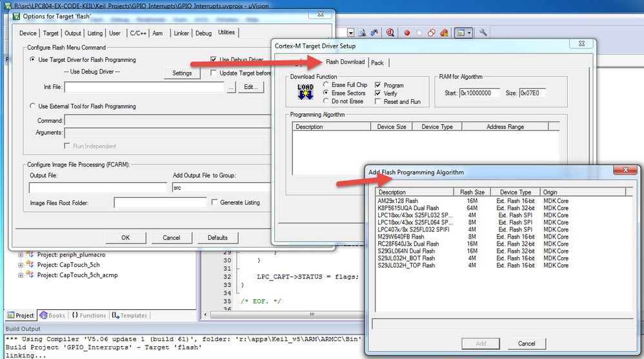Click the Project Window view toolbar icon
This screenshot has height=359, width=644.
tap(460, 33)
